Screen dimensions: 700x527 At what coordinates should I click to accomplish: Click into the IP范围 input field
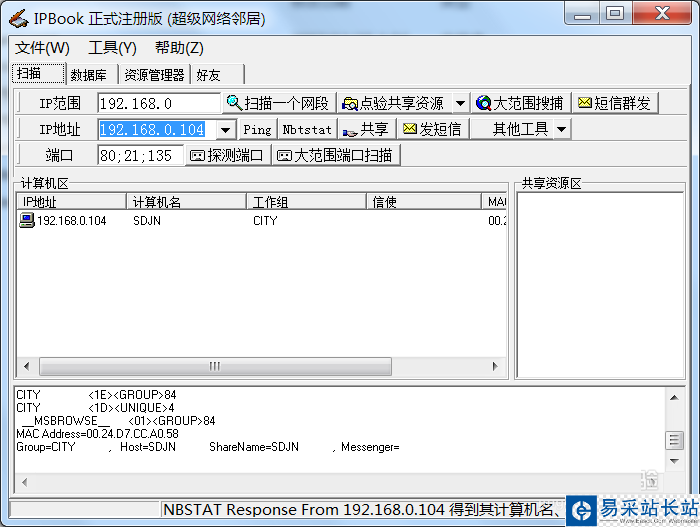pos(159,103)
